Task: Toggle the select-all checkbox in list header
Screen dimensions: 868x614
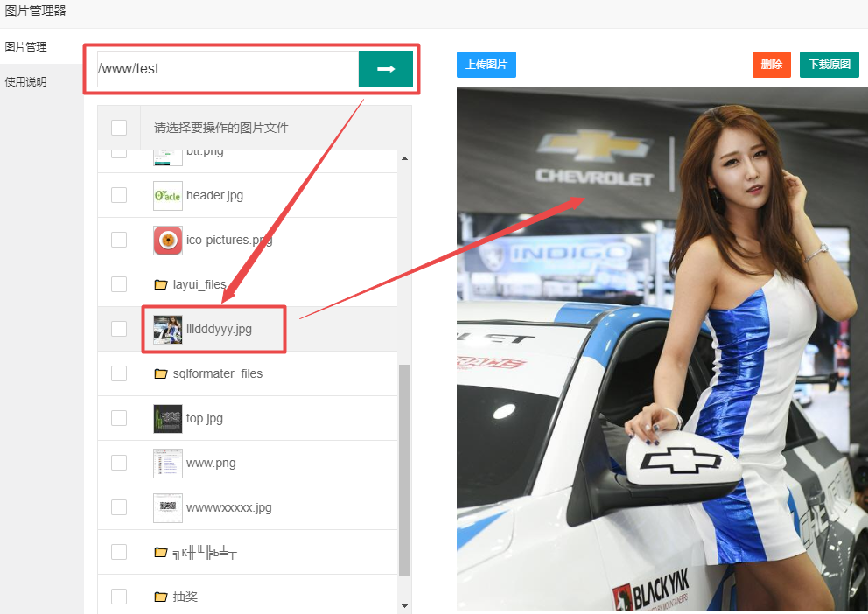Action: click(119, 128)
